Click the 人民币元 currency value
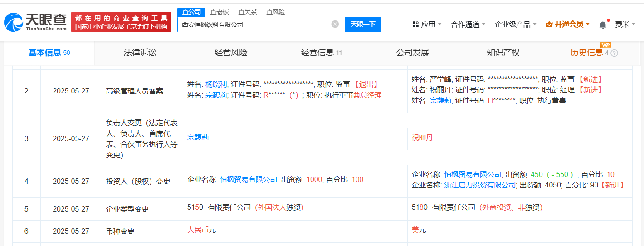This screenshot has width=644, height=246. tap(201, 230)
